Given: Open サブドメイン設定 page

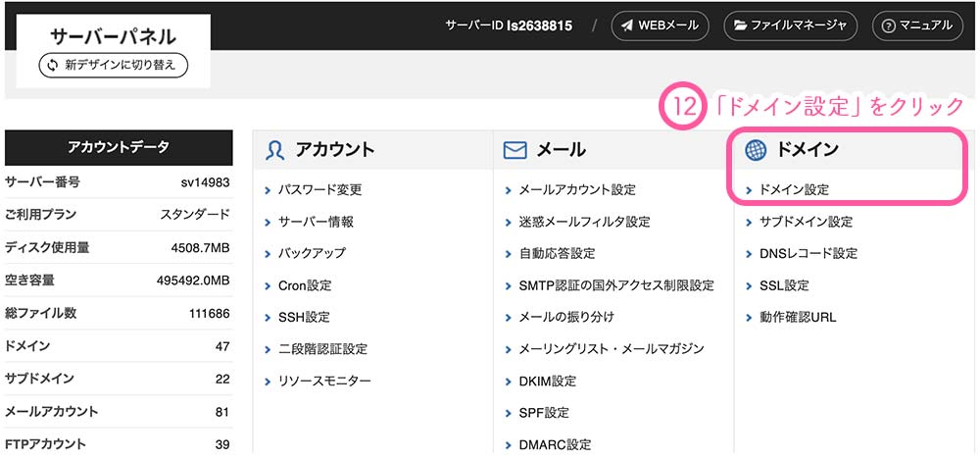Looking at the screenshot, I should click(806, 222).
